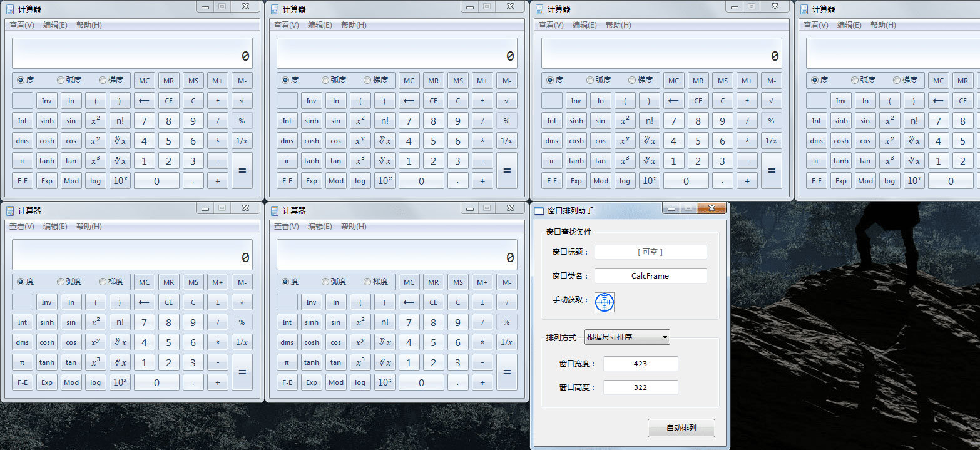Click the 窗口宽度 input field showing 423
Screen dimensions: 980x450
pos(641,364)
